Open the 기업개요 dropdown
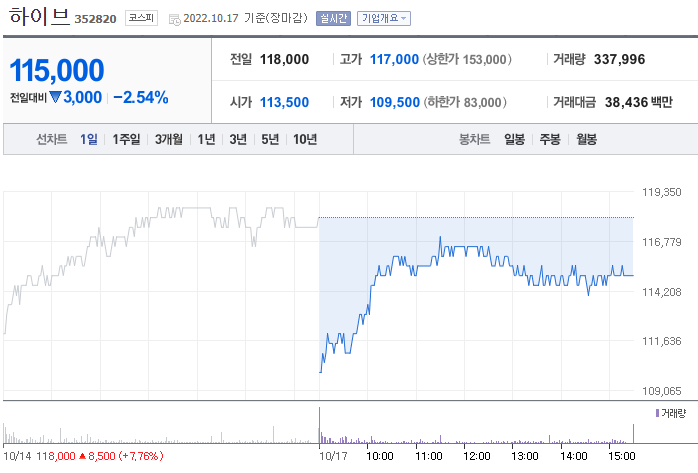Screen dimensions: 698x473 click(384, 18)
